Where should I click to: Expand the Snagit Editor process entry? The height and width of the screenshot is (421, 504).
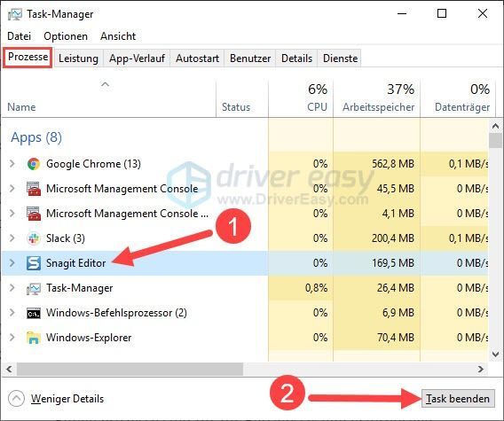(x=12, y=263)
